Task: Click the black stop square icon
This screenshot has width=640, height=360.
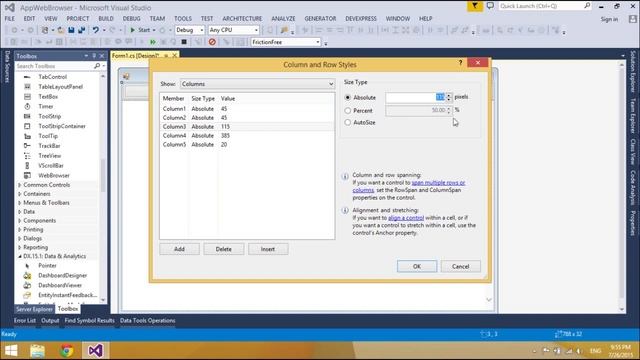Action: [184, 42]
